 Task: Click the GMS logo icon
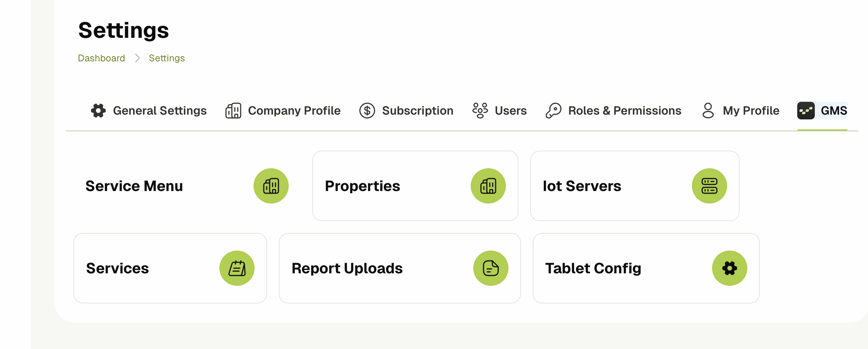pyautogui.click(x=806, y=111)
